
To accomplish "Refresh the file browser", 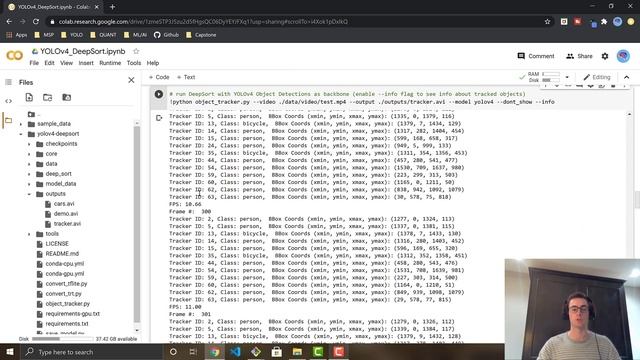I will click(x=47, y=97).
